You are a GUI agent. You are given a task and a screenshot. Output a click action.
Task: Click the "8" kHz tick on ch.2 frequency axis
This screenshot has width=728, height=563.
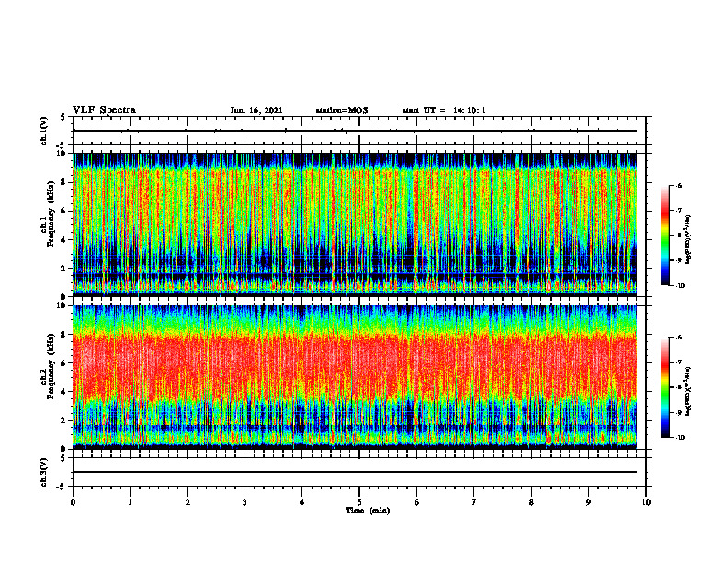pos(63,335)
